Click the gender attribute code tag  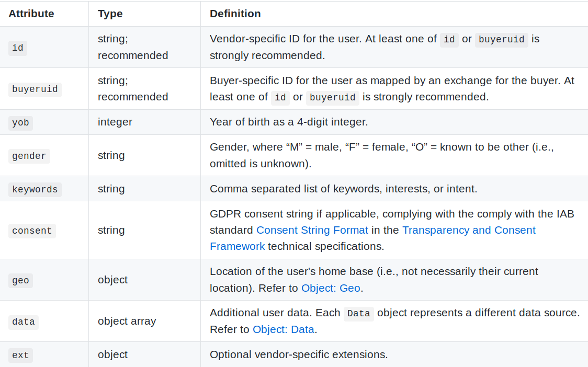coord(29,156)
